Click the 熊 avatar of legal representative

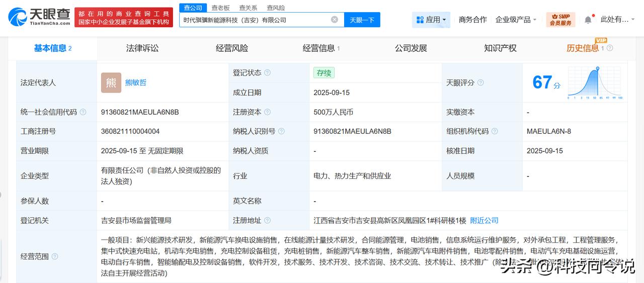(x=111, y=82)
